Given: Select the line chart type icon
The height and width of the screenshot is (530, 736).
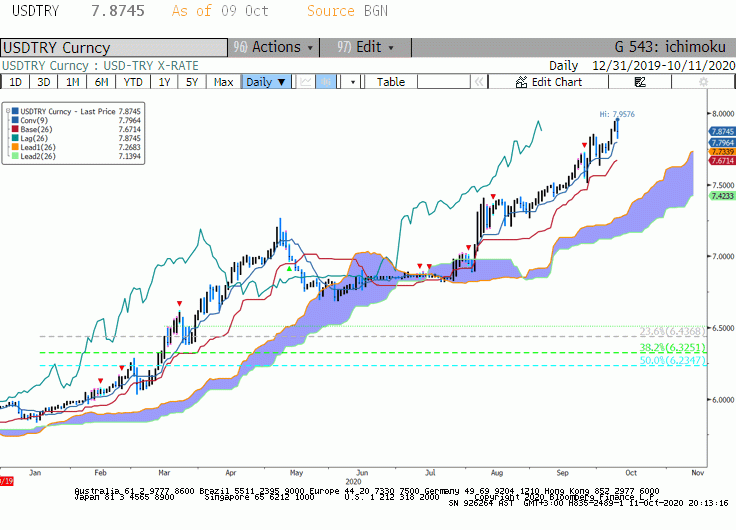Looking at the screenshot, I should click(x=306, y=82).
